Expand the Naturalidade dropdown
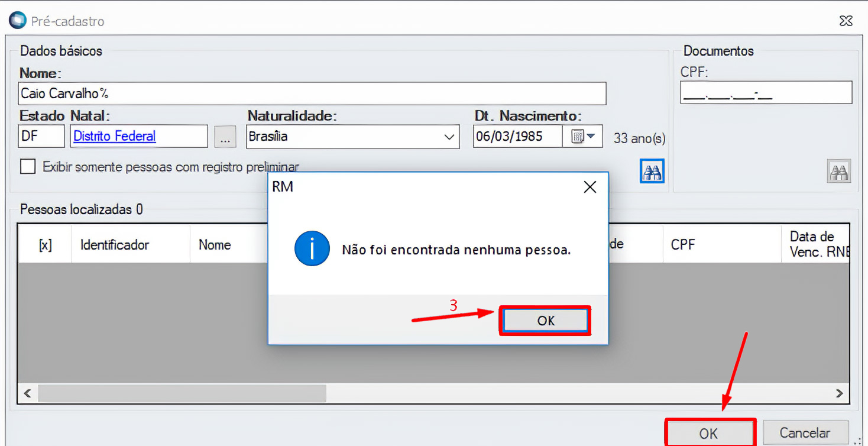This screenshot has width=868, height=446. click(x=449, y=137)
